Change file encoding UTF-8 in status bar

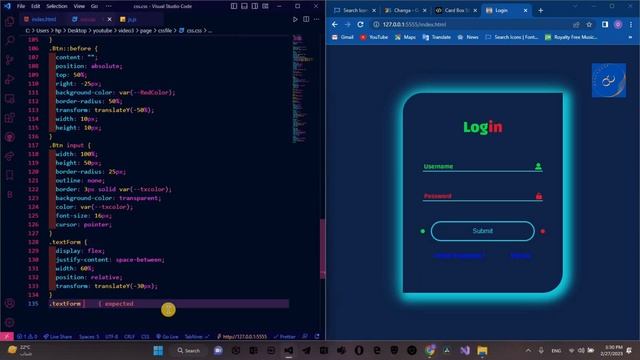point(111,336)
